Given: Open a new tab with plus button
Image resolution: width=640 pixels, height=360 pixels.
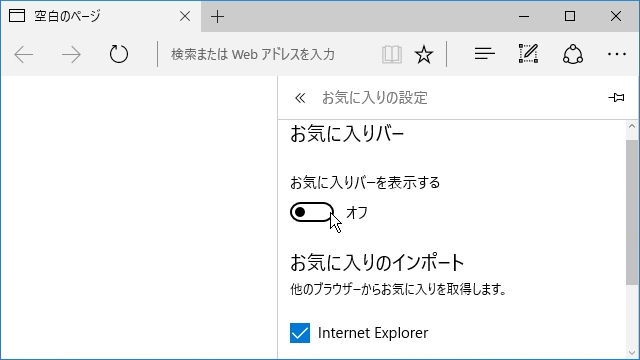Looking at the screenshot, I should pyautogui.click(x=218, y=16).
